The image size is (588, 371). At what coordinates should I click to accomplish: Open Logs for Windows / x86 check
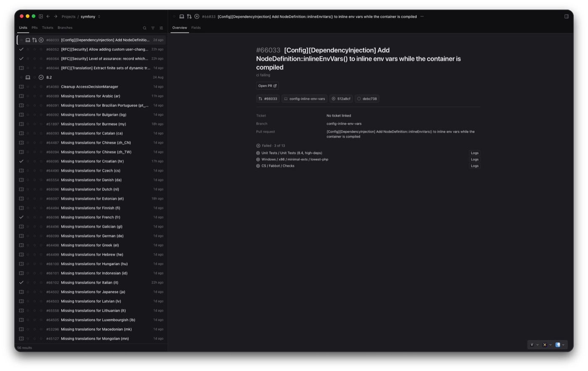tap(475, 159)
